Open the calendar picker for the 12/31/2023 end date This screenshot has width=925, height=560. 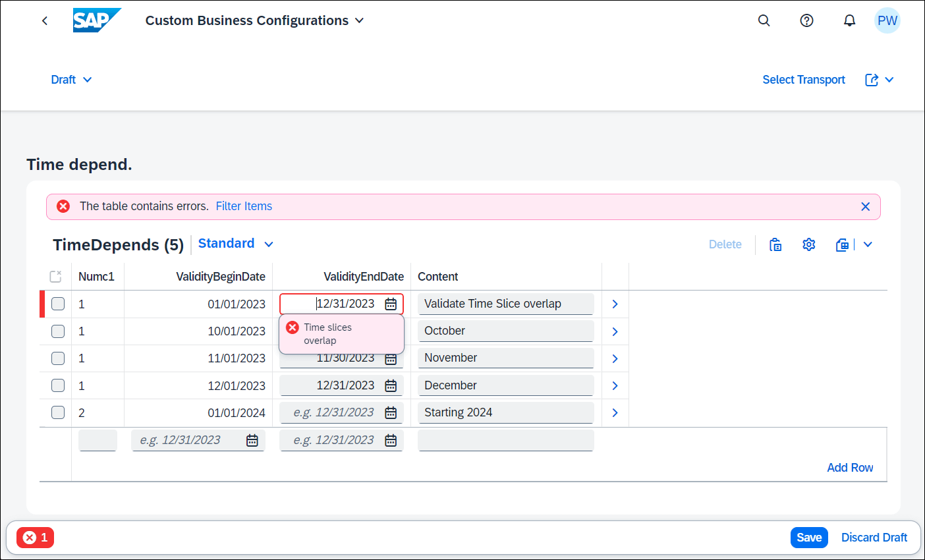click(x=391, y=304)
